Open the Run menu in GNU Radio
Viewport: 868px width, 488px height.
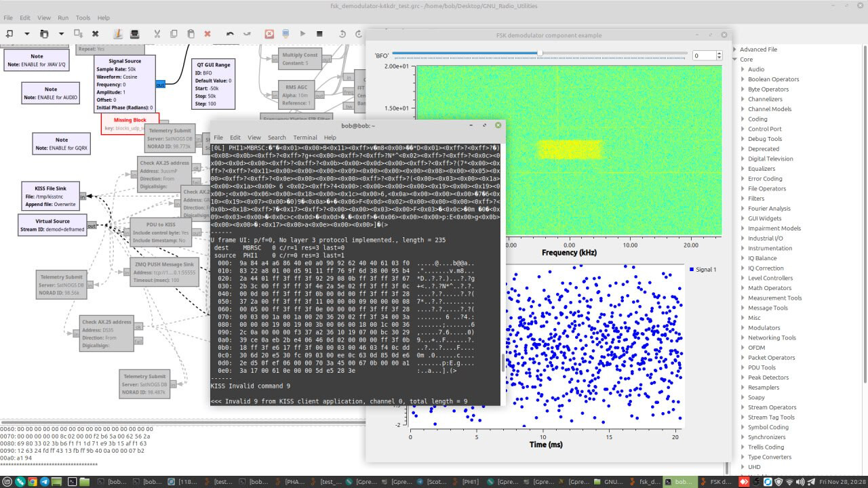tap(62, 18)
